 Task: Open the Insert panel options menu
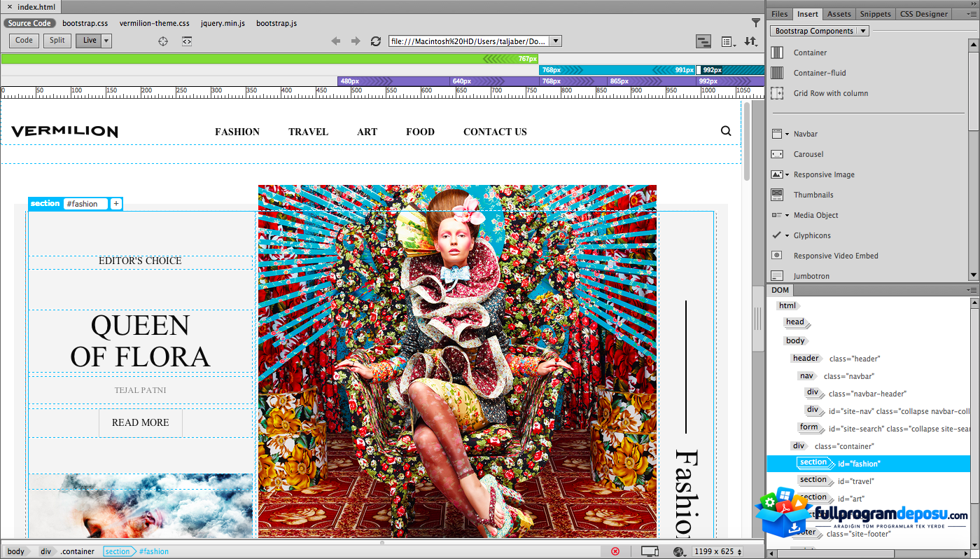(x=972, y=14)
